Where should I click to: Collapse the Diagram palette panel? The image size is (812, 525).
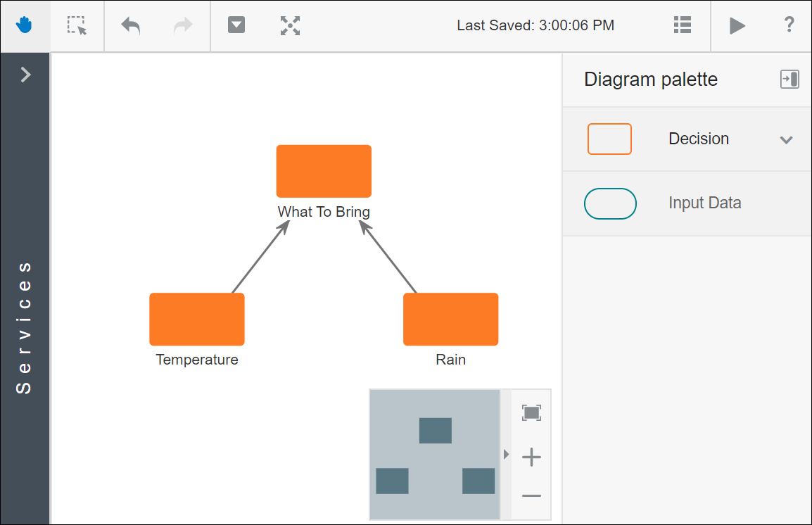click(x=789, y=80)
